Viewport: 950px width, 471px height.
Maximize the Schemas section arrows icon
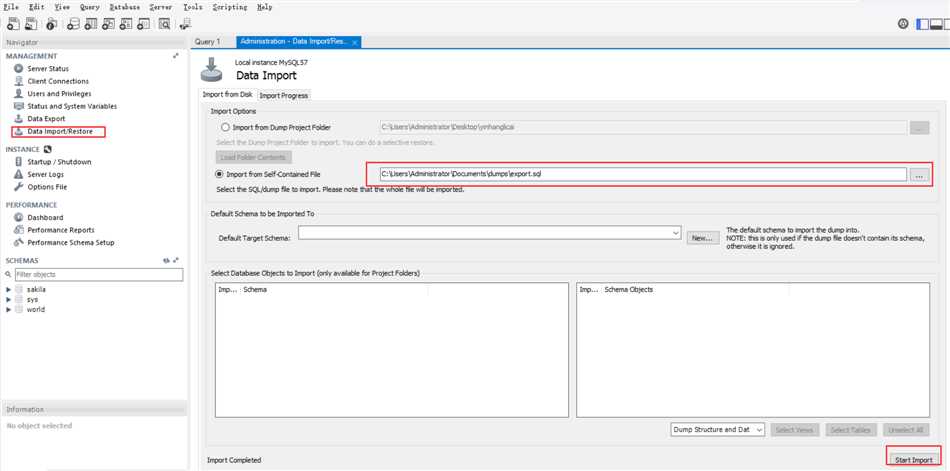point(176,260)
